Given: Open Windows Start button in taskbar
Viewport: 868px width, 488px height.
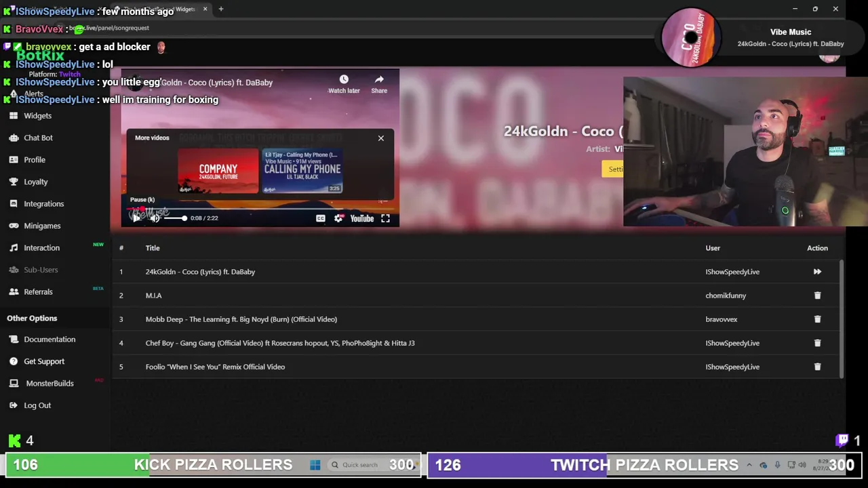Looking at the screenshot, I should tap(315, 465).
